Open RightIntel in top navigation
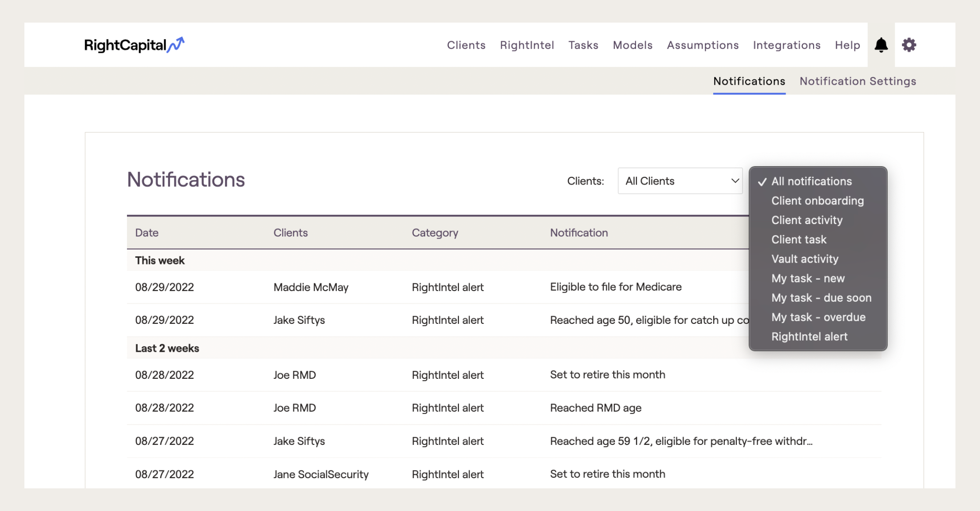 527,45
